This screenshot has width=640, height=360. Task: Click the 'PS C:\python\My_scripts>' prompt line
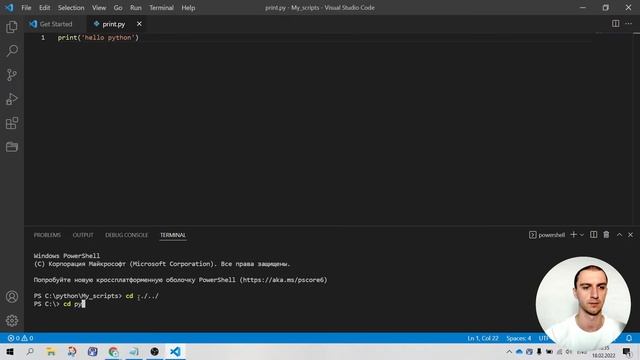click(x=78, y=296)
